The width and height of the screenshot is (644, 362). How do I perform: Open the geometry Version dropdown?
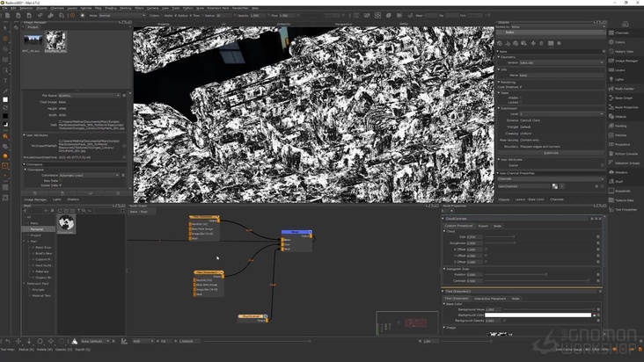(x=561, y=62)
